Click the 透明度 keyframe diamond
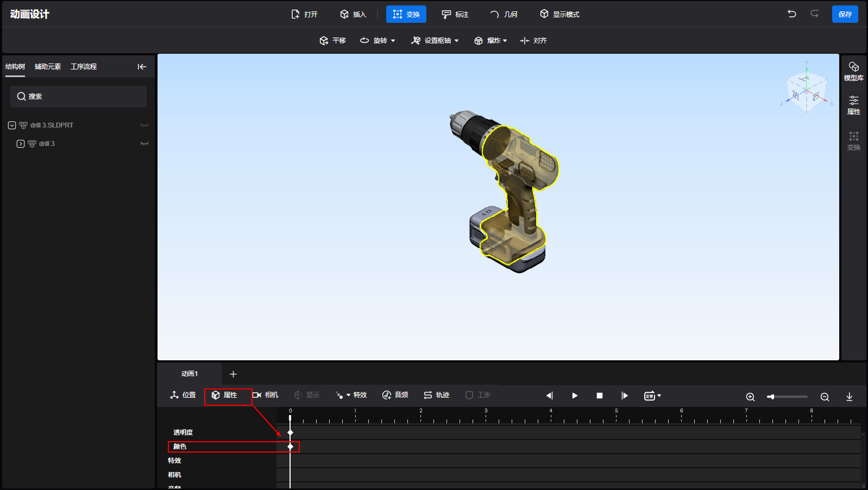Screen dimensions: 868x490 point(290,432)
